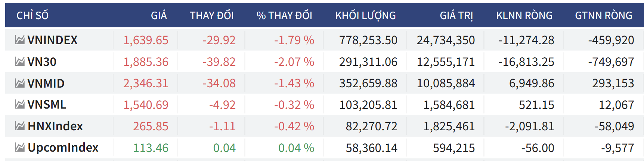The image size is (644, 161).
Task: Select the VNSML price 1,540.69
Action: point(146,105)
